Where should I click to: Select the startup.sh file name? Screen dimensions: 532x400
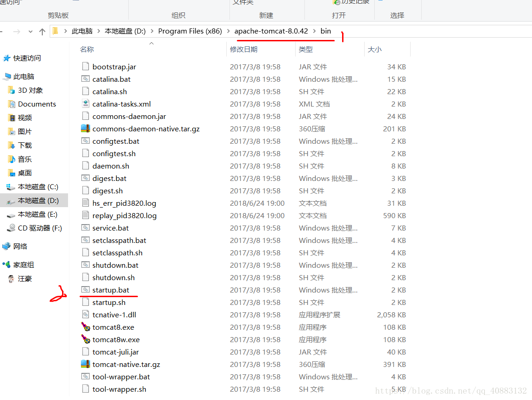(x=109, y=302)
